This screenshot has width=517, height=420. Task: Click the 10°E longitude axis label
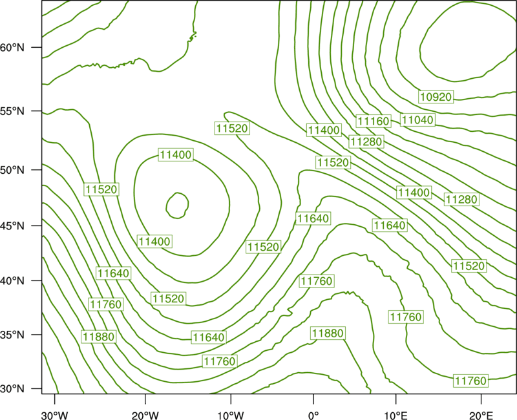coord(396,415)
